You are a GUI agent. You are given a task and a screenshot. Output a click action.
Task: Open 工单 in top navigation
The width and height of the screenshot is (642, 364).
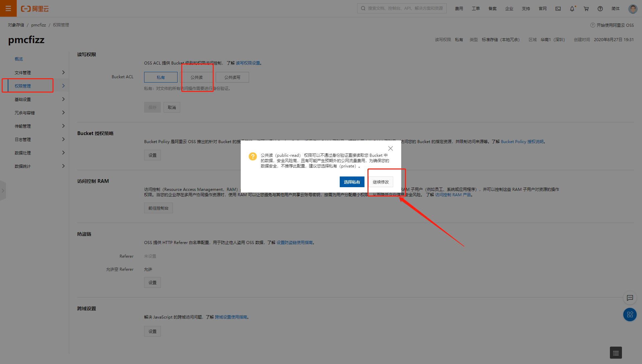pos(476,9)
